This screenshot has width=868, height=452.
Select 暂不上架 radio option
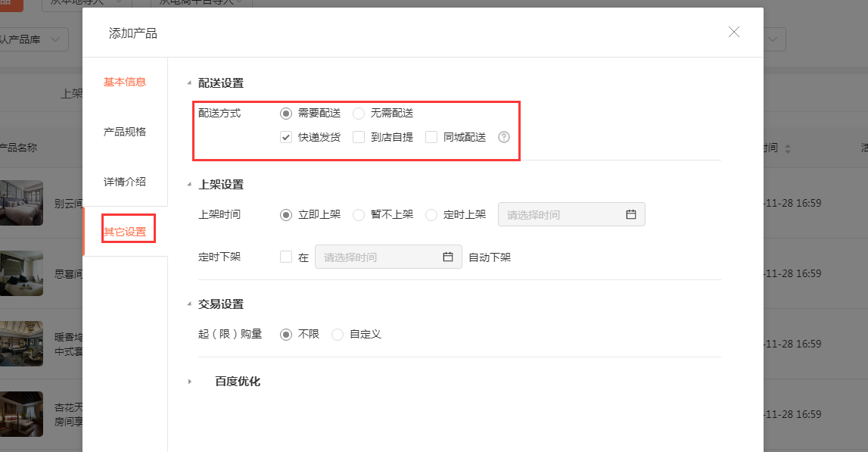coord(359,215)
